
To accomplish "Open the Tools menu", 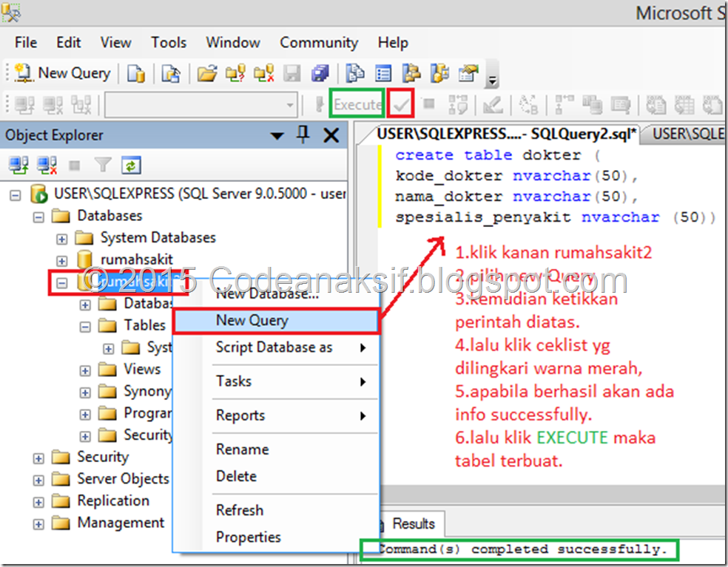I will click(x=169, y=42).
